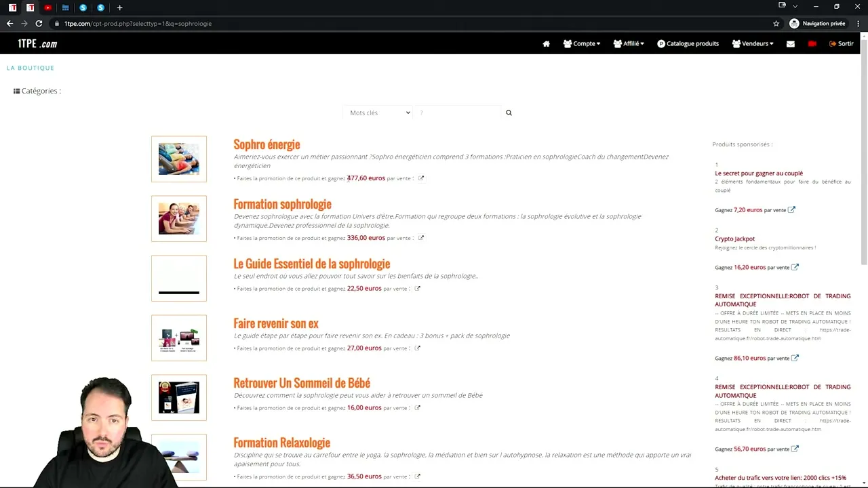
Task: Expand the Vendeurs menu
Action: point(753,43)
